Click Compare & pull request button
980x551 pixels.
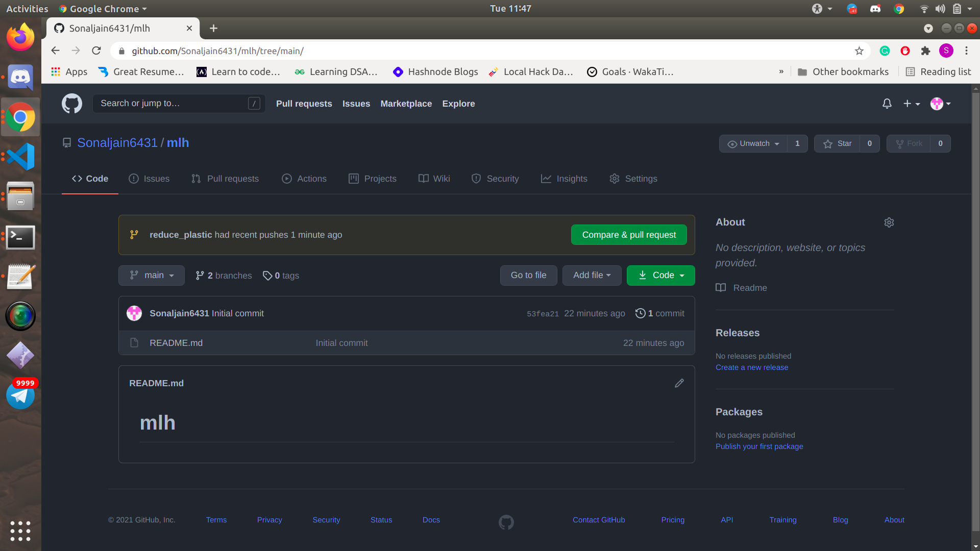click(628, 235)
